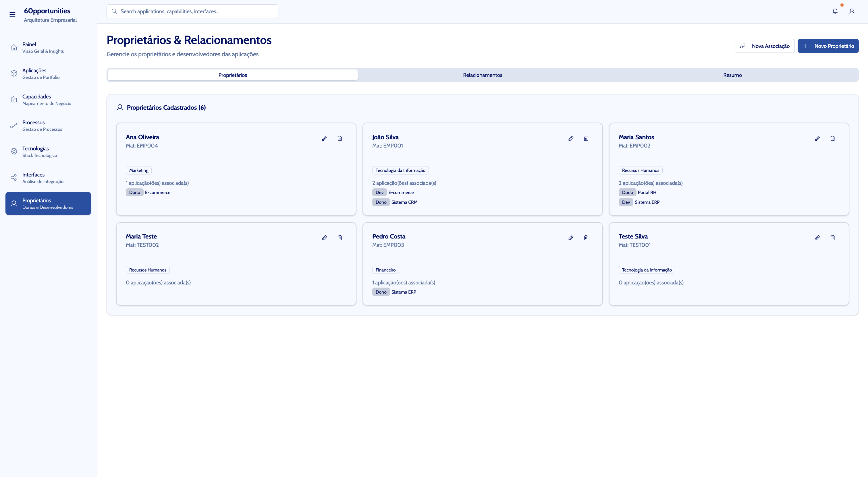Click pencil icon on Maria Santos card
The height and width of the screenshot is (477, 868).
(x=817, y=138)
